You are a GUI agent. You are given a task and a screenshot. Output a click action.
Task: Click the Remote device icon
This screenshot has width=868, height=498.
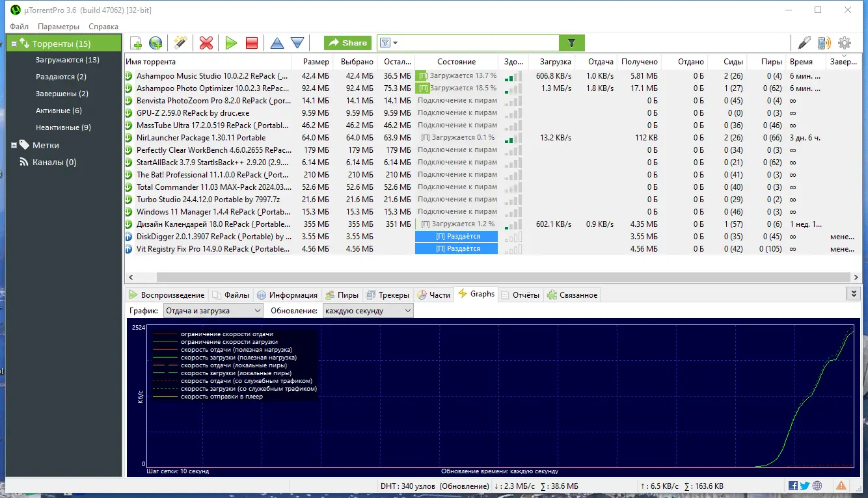(824, 43)
